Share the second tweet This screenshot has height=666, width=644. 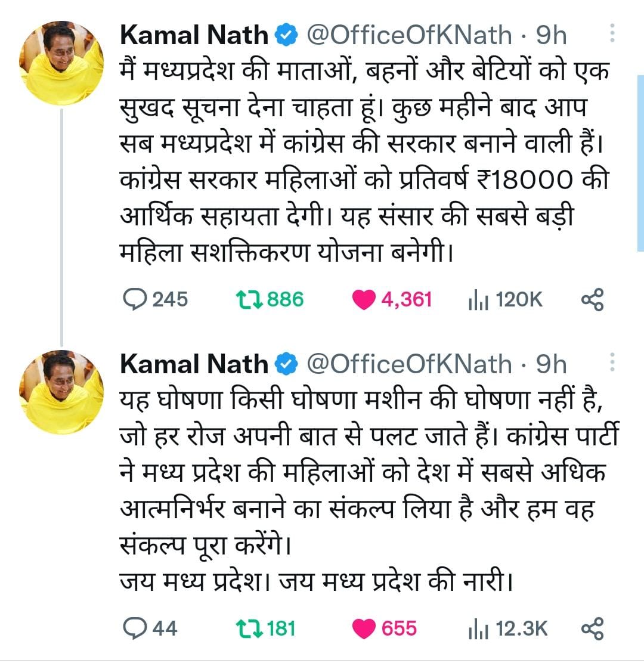click(x=592, y=628)
